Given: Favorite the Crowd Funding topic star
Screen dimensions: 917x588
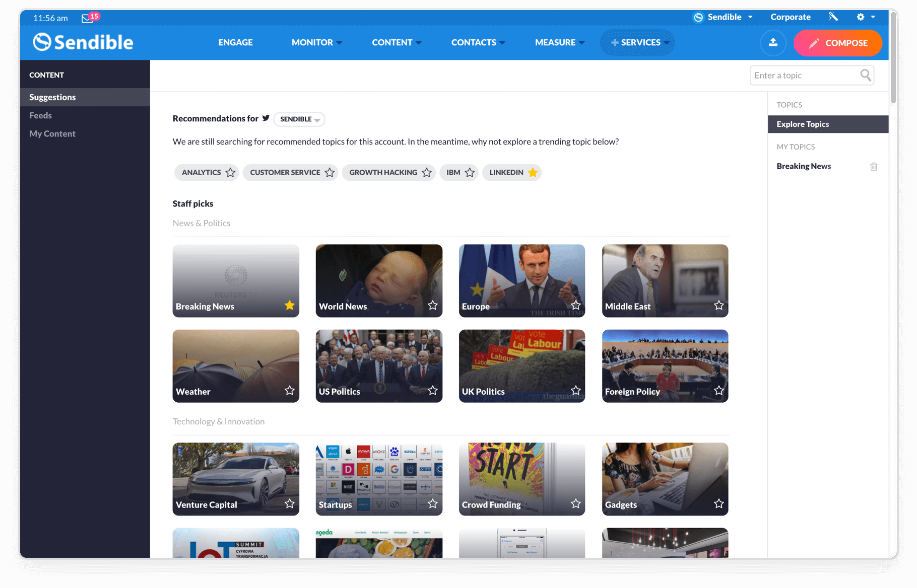Looking at the screenshot, I should coord(576,504).
